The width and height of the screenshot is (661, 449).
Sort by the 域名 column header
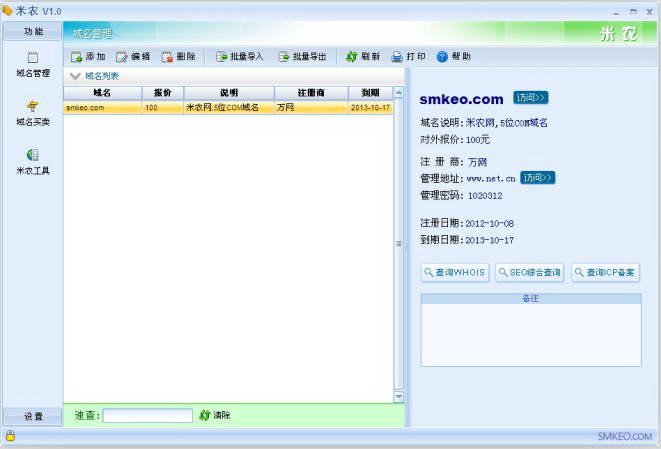(x=102, y=93)
